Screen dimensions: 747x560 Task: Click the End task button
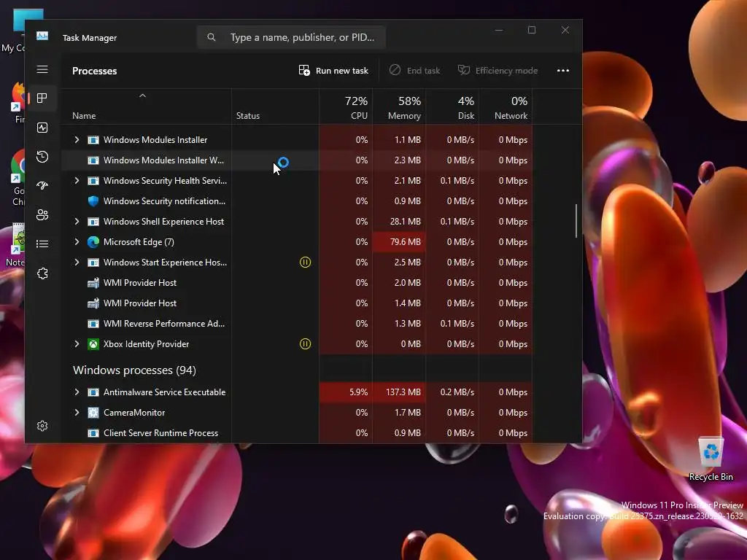[x=414, y=71]
